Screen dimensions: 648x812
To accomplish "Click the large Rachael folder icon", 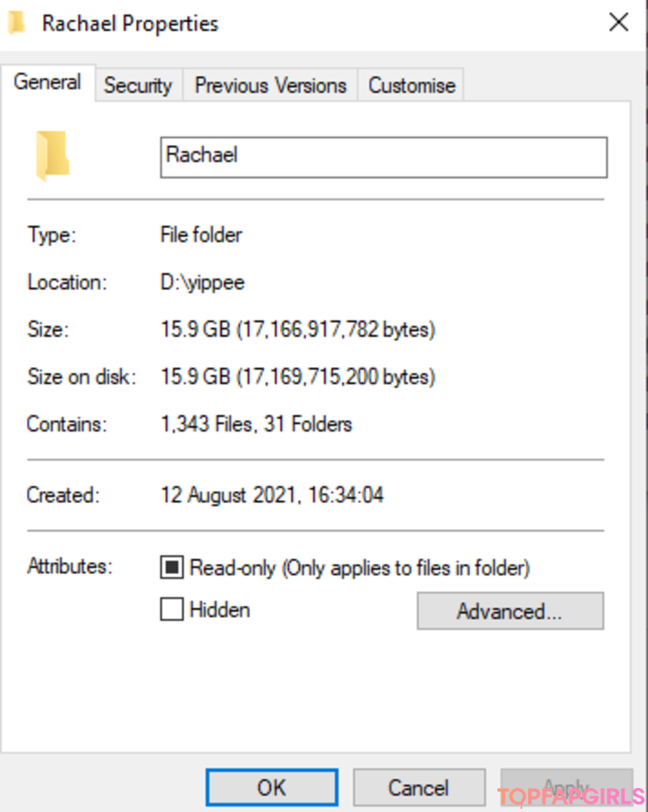I will [53, 155].
